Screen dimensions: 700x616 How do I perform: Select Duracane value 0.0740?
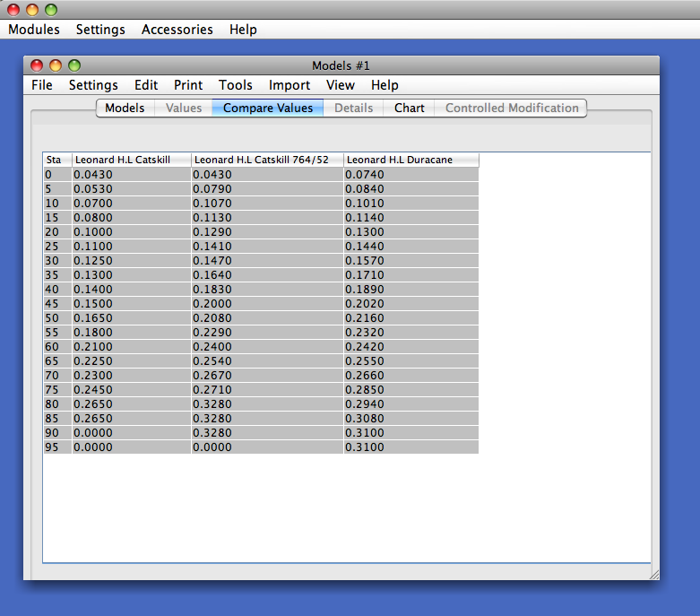tap(411, 175)
